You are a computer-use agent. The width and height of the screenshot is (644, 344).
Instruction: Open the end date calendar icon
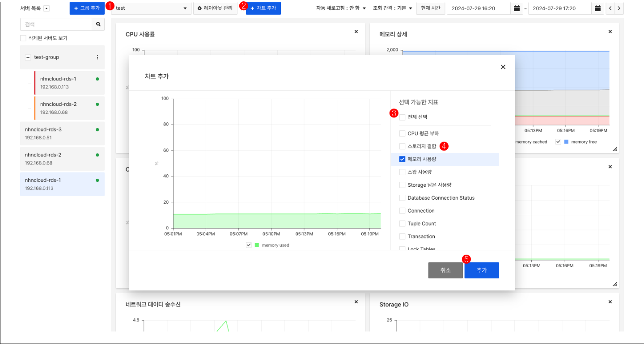pos(597,8)
